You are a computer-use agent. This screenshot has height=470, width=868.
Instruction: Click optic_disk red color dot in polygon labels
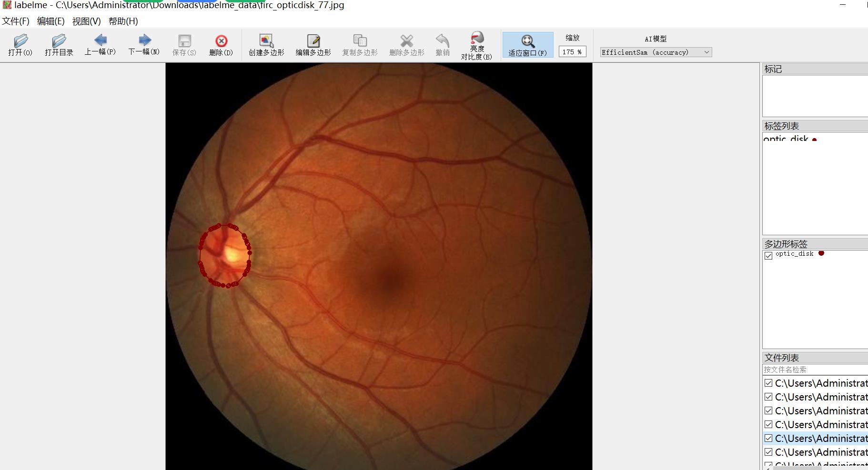[x=821, y=253]
